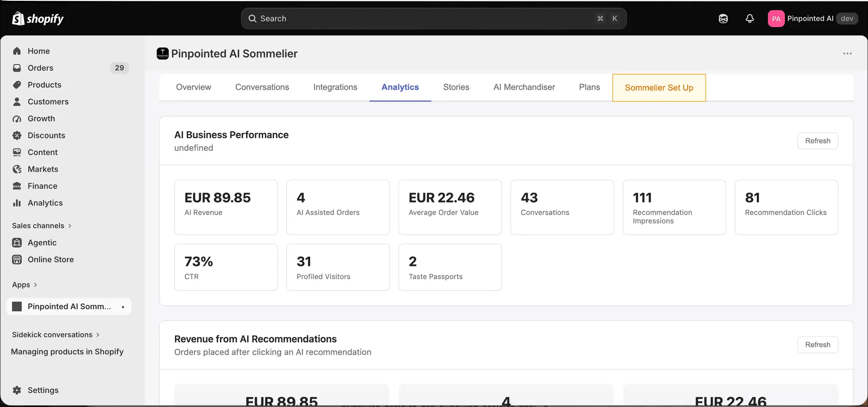Click the Markets globe icon
Image resolution: width=868 pixels, height=407 pixels.
[17, 169]
